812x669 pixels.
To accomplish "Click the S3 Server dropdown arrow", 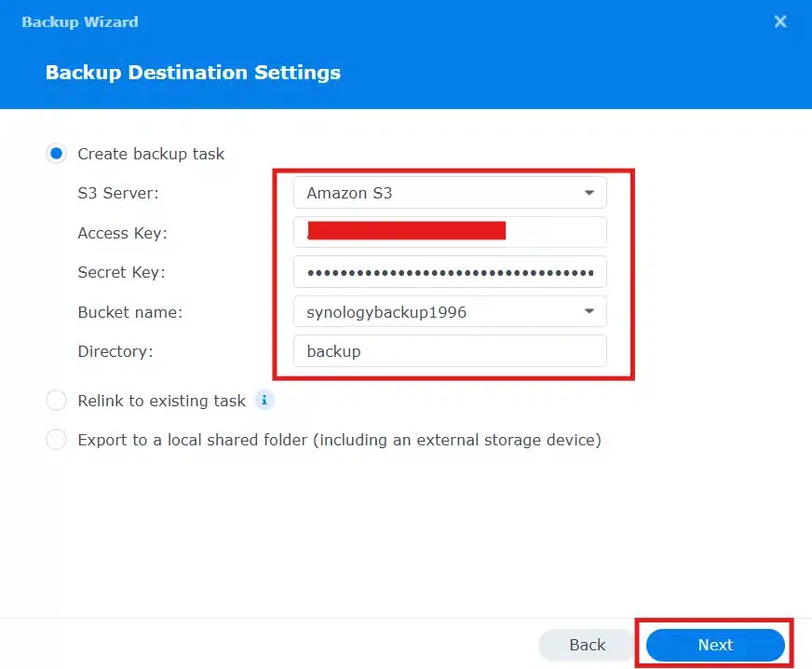I will click(589, 193).
